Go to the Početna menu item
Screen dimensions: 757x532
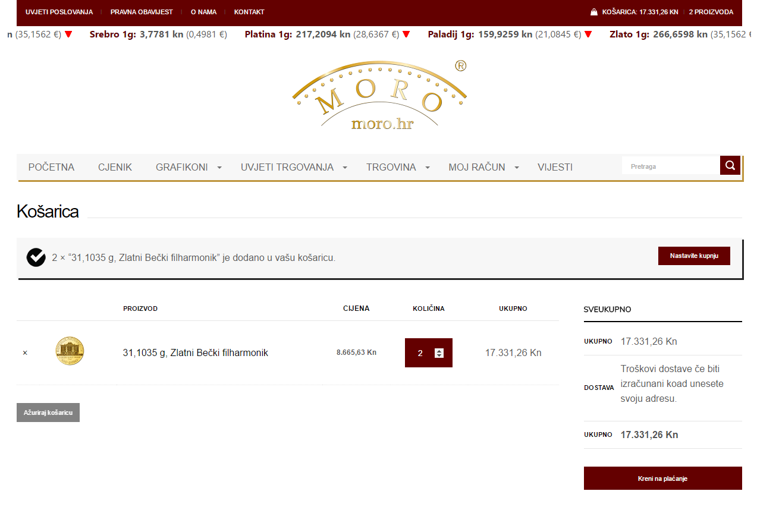pyautogui.click(x=52, y=167)
